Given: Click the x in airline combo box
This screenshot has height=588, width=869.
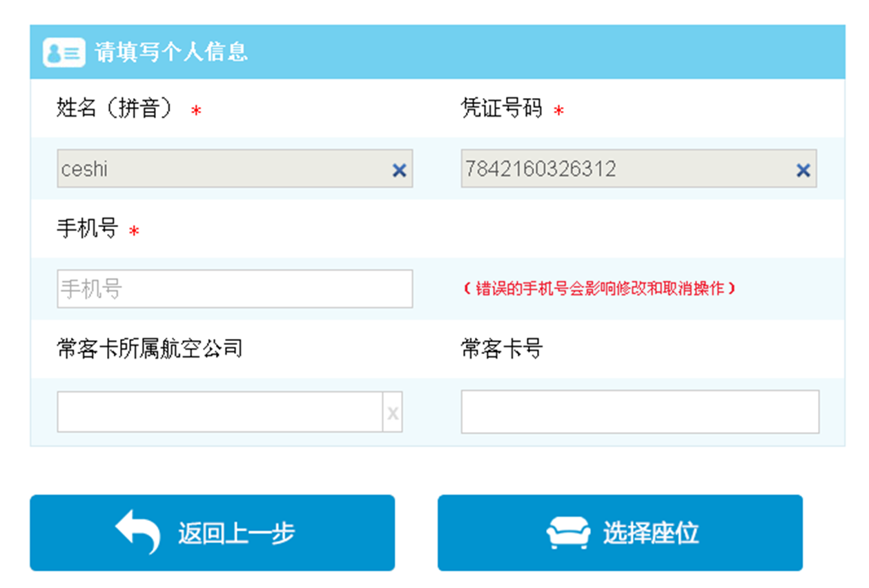Looking at the screenshot, I should (x=392, y=413).
